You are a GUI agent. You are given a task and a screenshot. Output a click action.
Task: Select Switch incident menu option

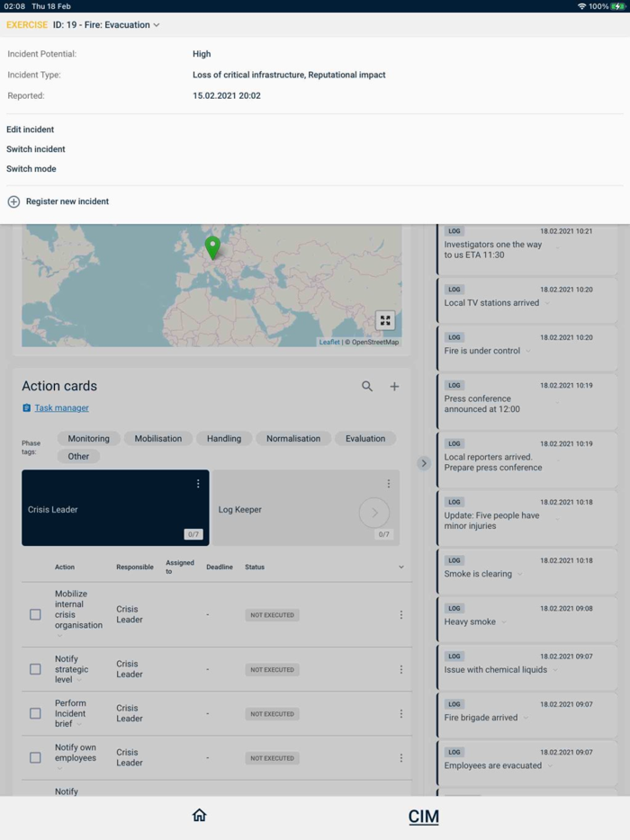pyautogui.click(x=36, y=149)
